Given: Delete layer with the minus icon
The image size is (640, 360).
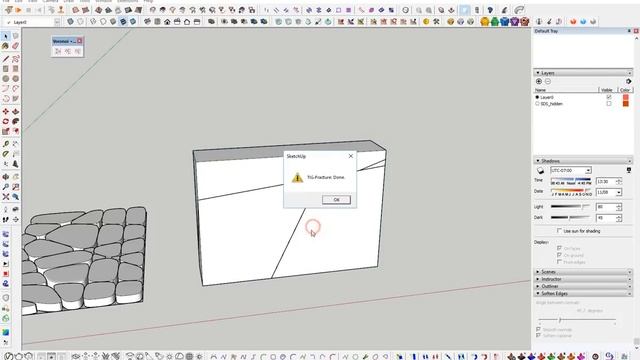Looking at the screenshot, I should [x=548, y=82].
